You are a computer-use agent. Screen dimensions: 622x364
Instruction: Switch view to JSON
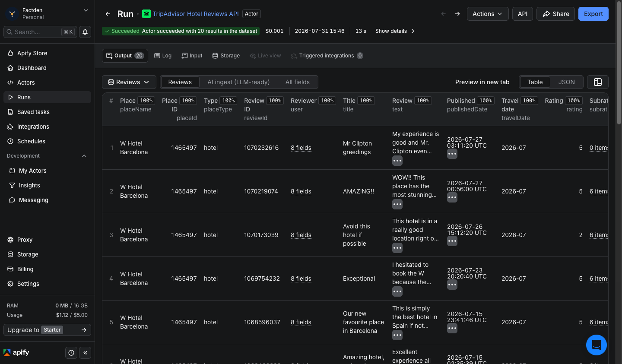pos(566,82)
